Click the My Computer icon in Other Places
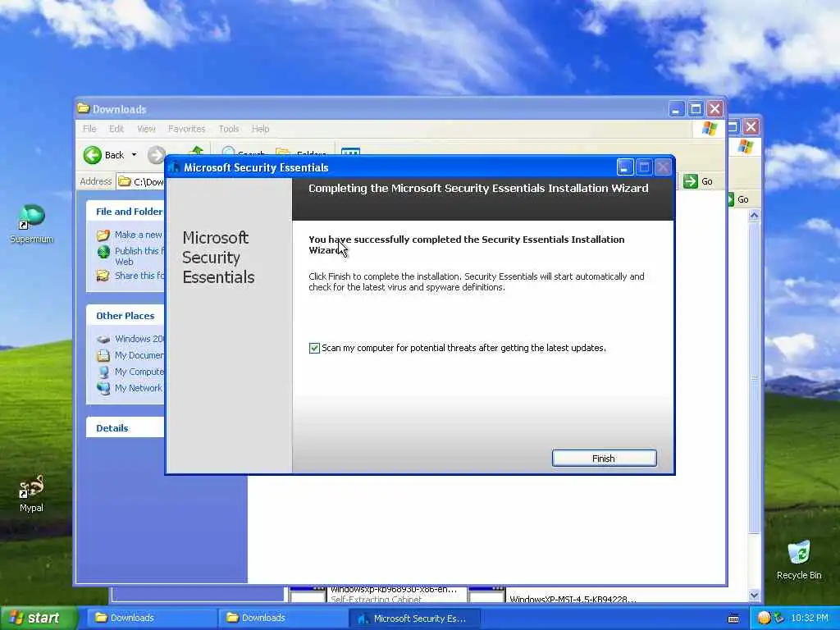840x630 pixels. click(x=103, y=372)
